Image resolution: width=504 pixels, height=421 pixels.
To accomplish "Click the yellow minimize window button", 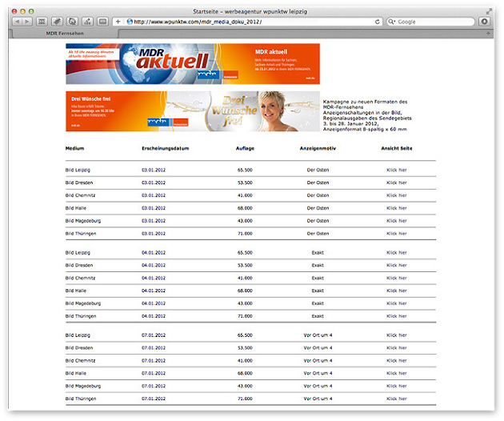I will tap(22, 11).
